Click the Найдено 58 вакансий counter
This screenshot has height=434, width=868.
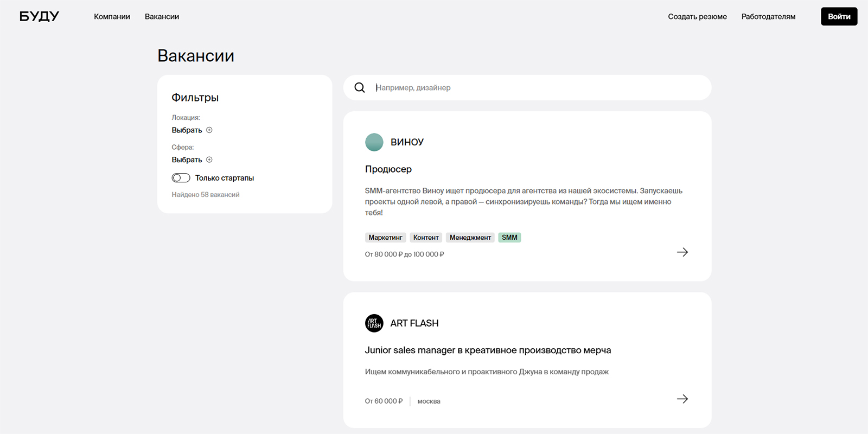coord(206,195)
